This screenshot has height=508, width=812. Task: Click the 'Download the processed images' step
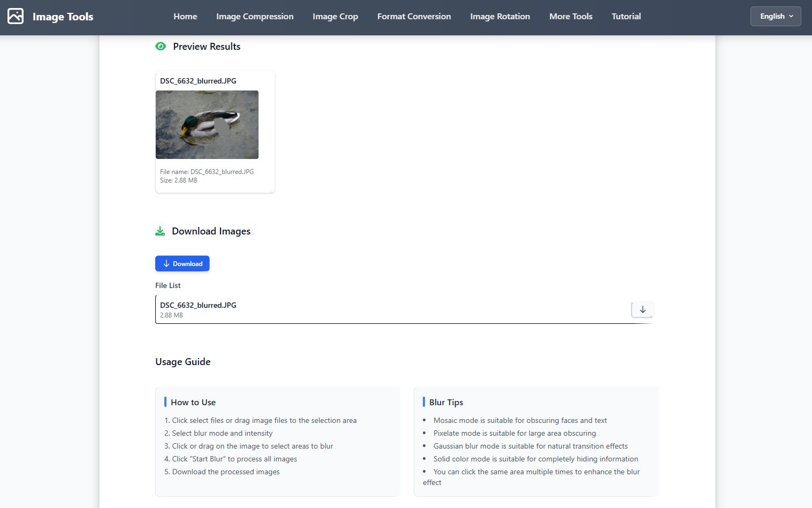pyautogui.click(x=222, y=472)
